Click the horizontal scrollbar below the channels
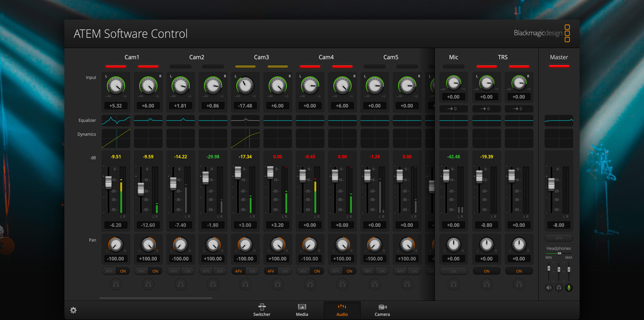Screen dimensions: 644x320 [155, 298]
